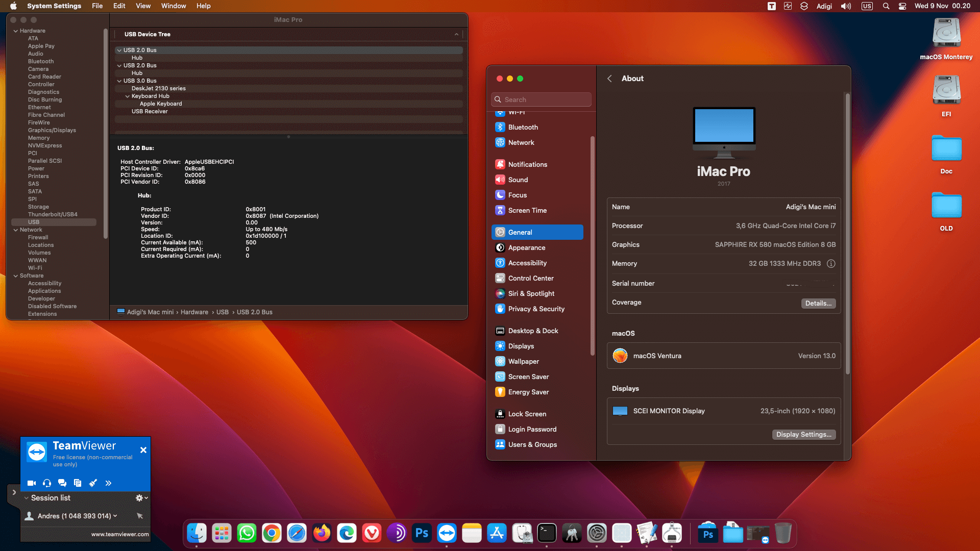
Task: Open the TeamViewer gear settings dropdown
Action: tap(141, 498)
